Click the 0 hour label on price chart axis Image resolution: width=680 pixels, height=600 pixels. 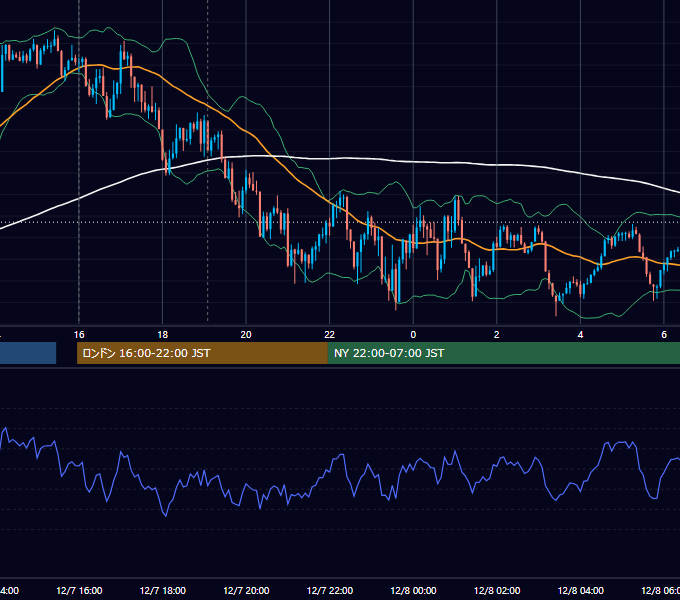(x=413, y=335)
